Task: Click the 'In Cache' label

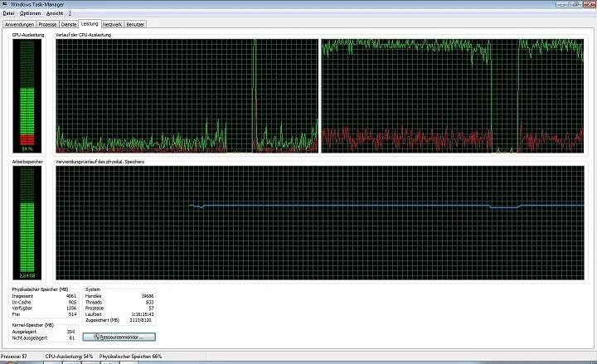Action: pos(22,302)
